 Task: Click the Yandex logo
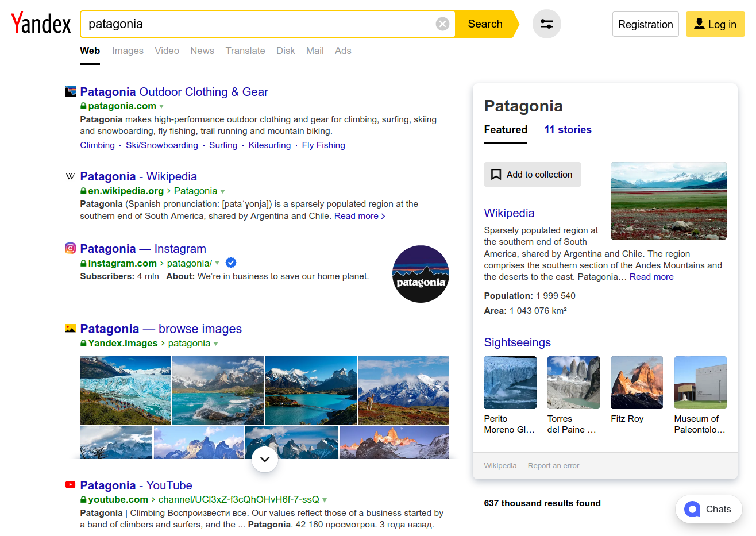click(41, 24)
